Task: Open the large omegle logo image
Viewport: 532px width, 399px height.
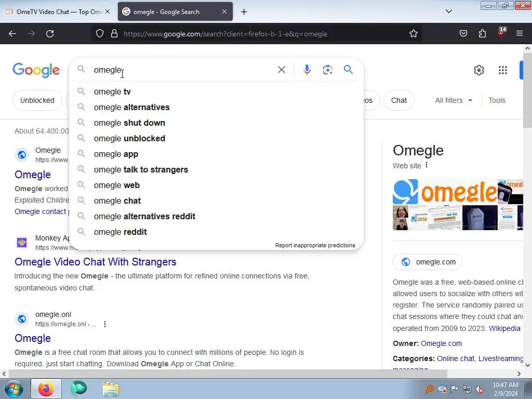Action: click(445, 192)
